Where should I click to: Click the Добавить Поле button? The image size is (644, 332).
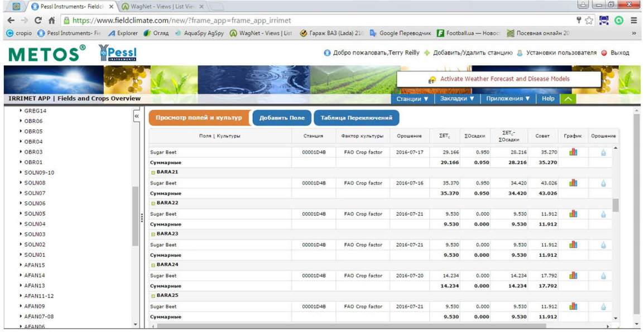(282, 118)
